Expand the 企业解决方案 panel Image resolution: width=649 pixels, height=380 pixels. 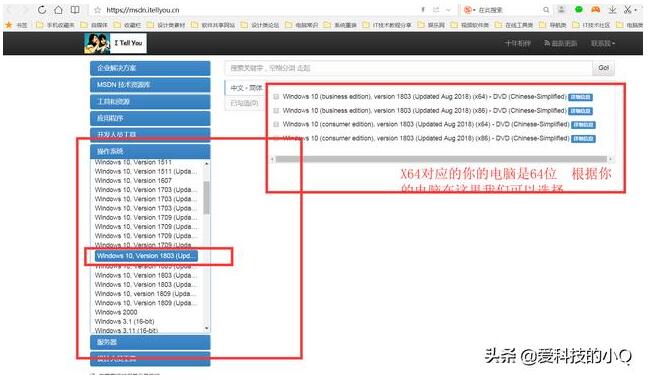150,68
